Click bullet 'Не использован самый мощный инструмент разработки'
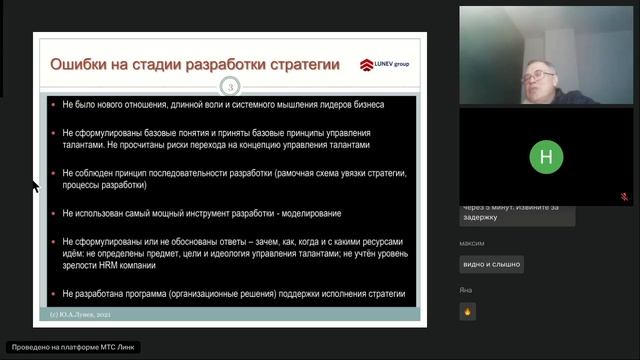Image resolution: width=640 pixels, height=360 pixels. tap(202, 213)
